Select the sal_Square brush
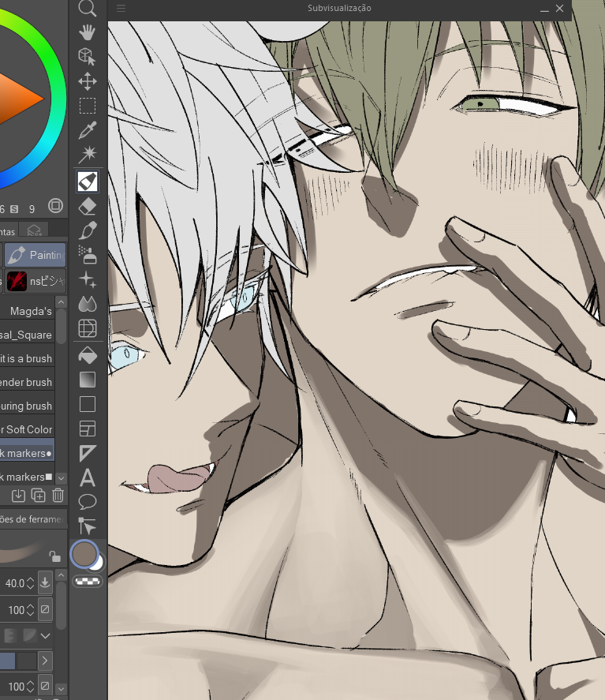 coord(28,335)
